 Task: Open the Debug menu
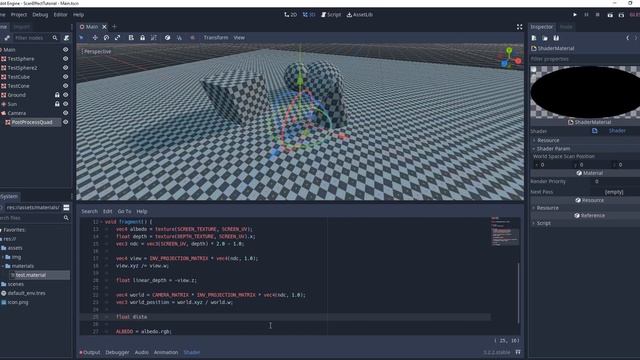(x=40, y=15)
